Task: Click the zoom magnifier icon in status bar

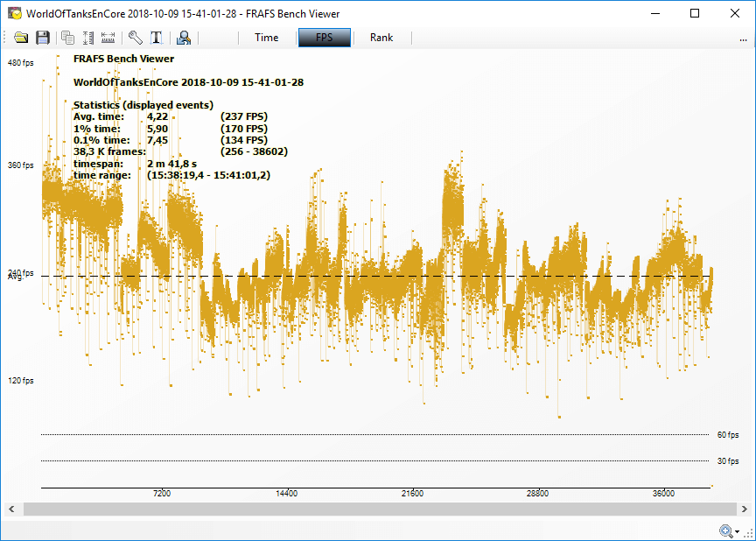Action: click(x=725, y=530)
